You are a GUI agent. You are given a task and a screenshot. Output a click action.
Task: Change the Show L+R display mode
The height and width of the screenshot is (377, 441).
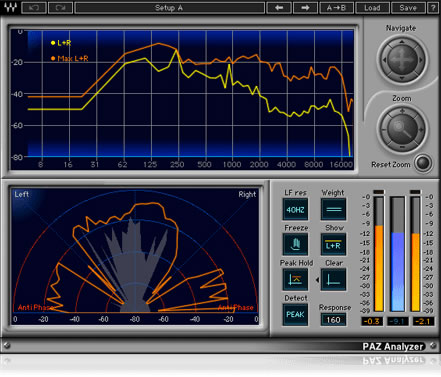(334, 245)
